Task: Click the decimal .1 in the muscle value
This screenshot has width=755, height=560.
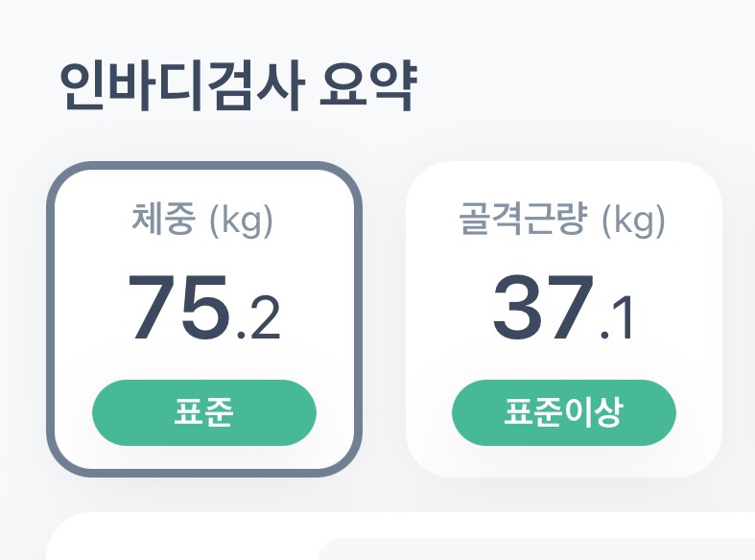Action: tap(618, 320)
